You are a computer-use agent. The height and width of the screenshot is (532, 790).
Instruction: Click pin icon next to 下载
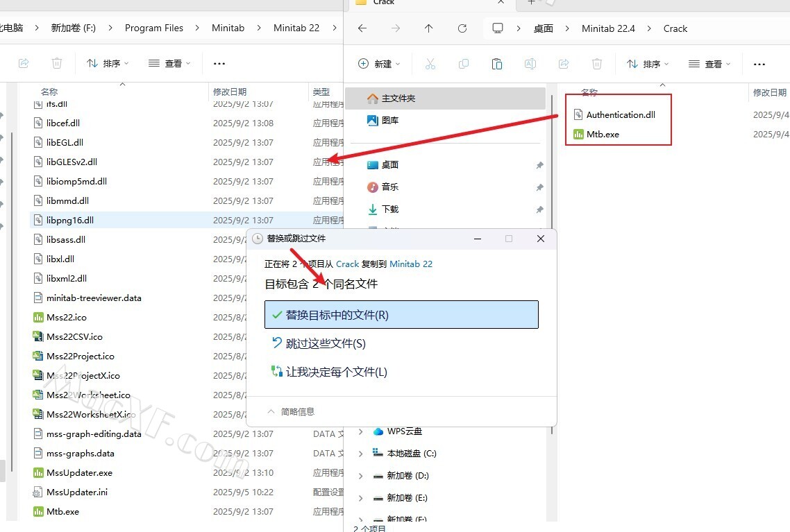[x=539, y=209]
